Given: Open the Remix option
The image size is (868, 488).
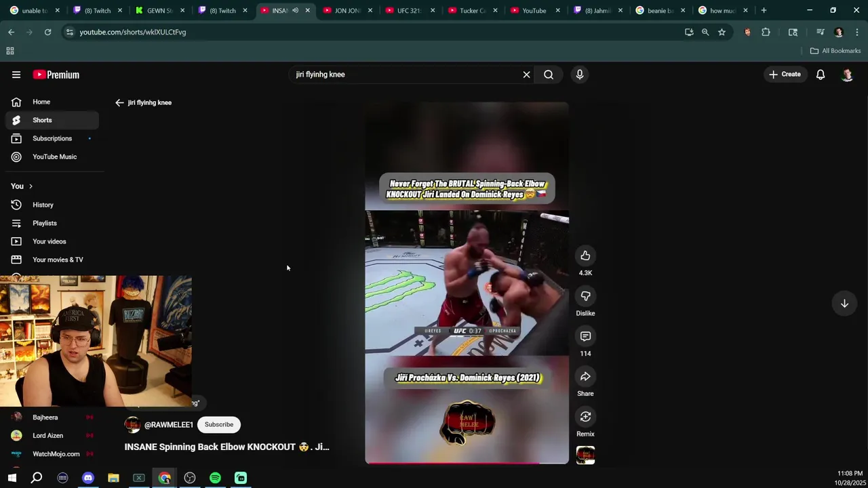Looking at the screenshot, I should 585,416.
